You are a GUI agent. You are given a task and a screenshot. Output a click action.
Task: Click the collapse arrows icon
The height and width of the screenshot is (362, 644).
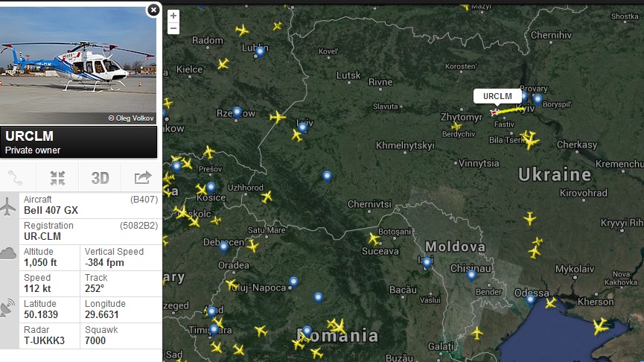pos(57,178)
